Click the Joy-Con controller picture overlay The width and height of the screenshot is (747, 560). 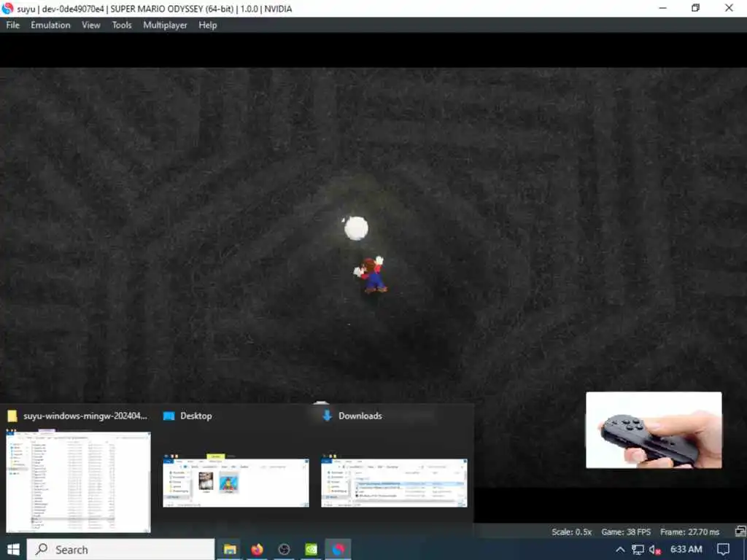[x=654, y=430]
